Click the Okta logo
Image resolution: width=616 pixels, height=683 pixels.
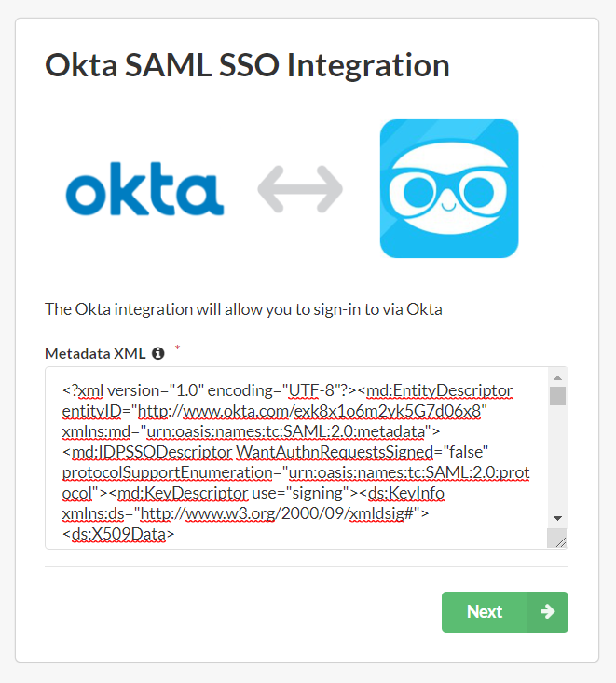pyautogui.click(x=144, y=188)
